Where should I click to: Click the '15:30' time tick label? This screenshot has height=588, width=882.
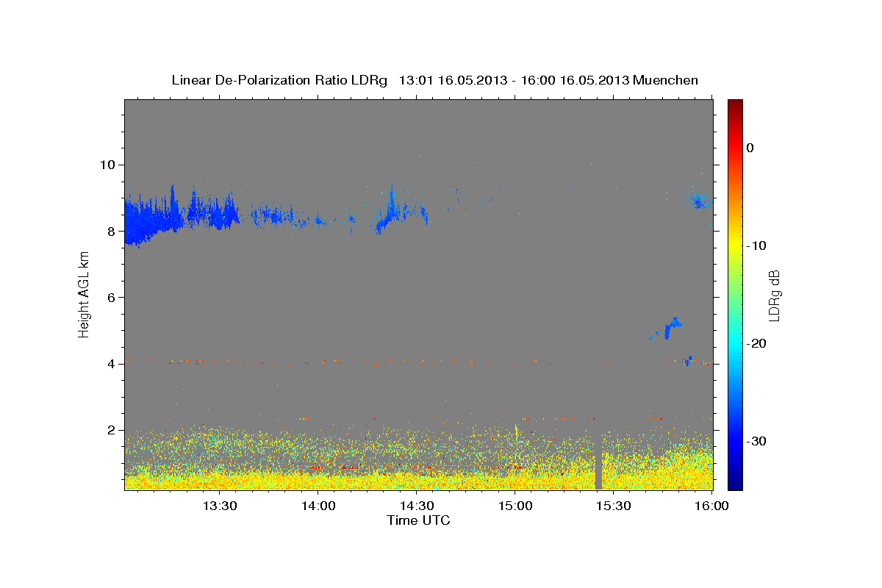coord(614,506)
